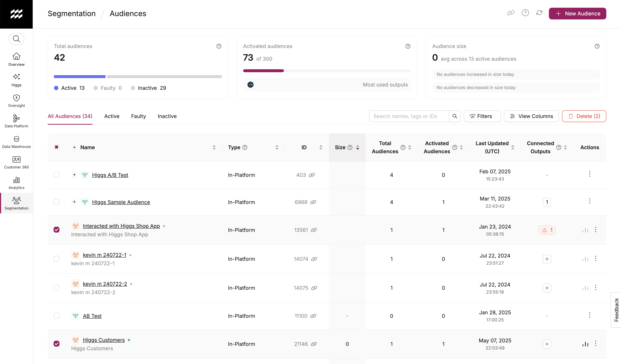Click the search magnifier button
The height and width of the screenshot is (364, 621).
point(455,116)
